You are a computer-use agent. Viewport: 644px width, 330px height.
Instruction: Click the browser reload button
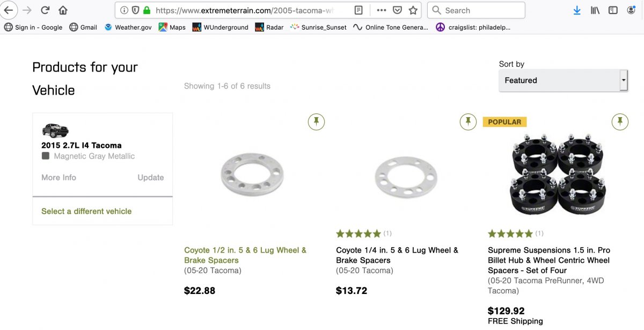[45, 10]
